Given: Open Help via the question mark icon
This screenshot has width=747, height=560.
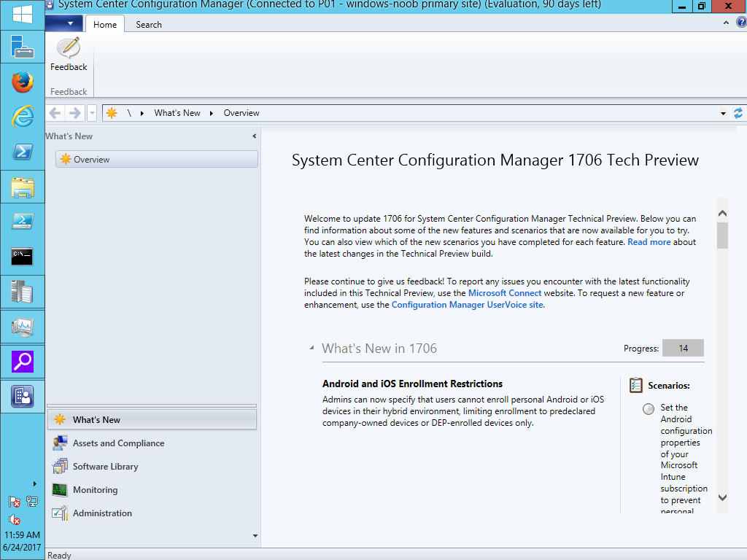Looking at the screenshot, I should pos(741,22).
